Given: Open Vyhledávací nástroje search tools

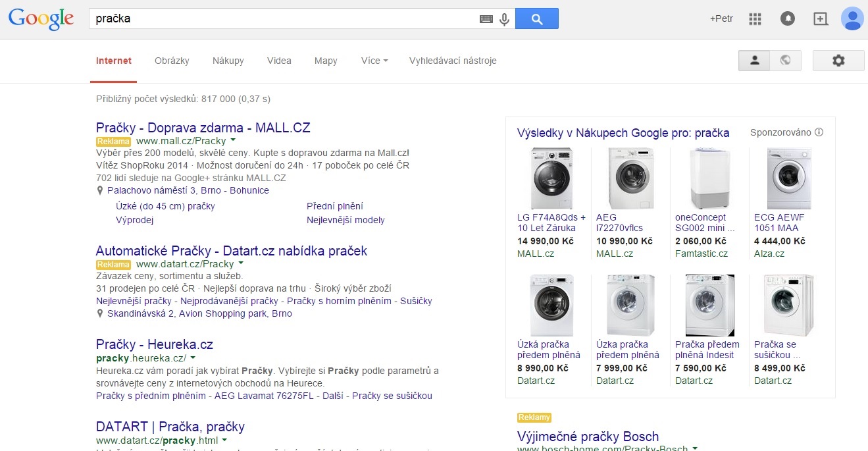Looking at the screenshot, I should click(x=453, y=61).
